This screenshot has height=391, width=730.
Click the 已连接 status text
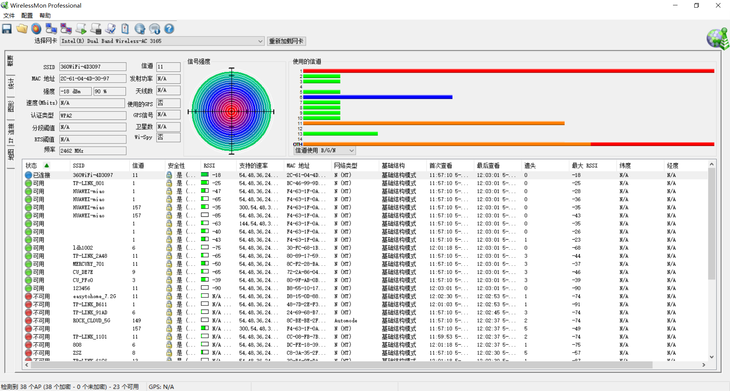coord(41,175)
